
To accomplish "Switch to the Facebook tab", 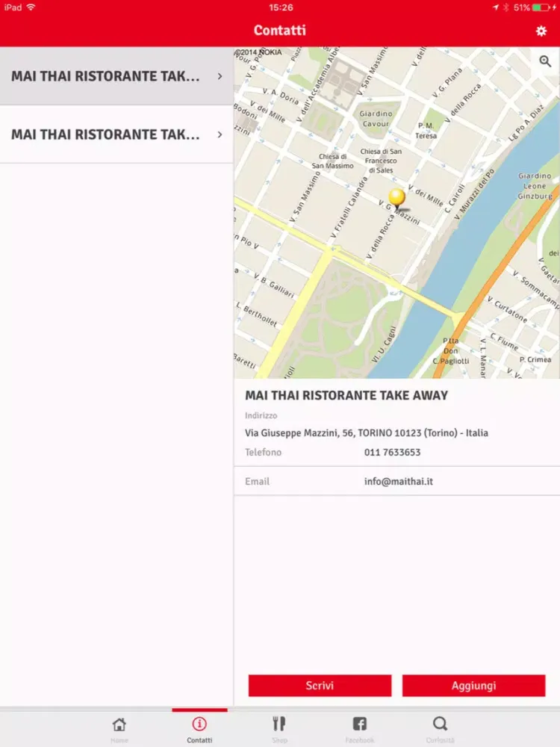I will [360, 729].
